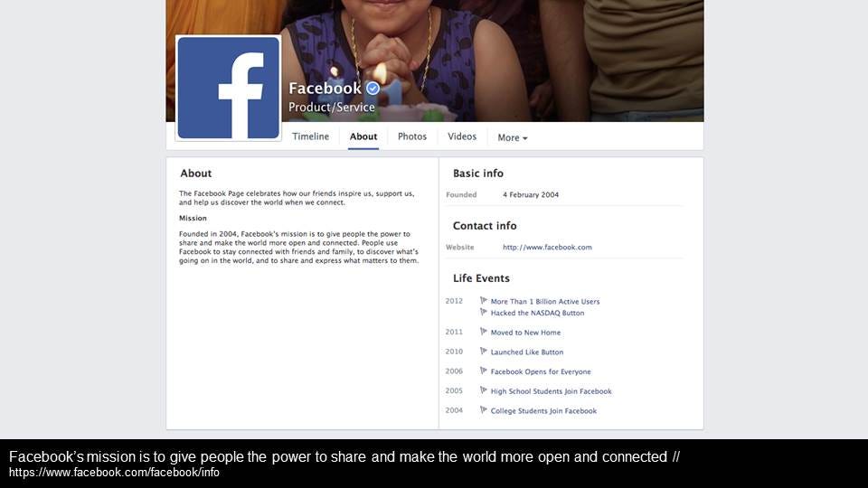Click flag icon beside Facebook Opens for Everyone
This screenshot has height=488, width=868.
[x=483, y=371]
